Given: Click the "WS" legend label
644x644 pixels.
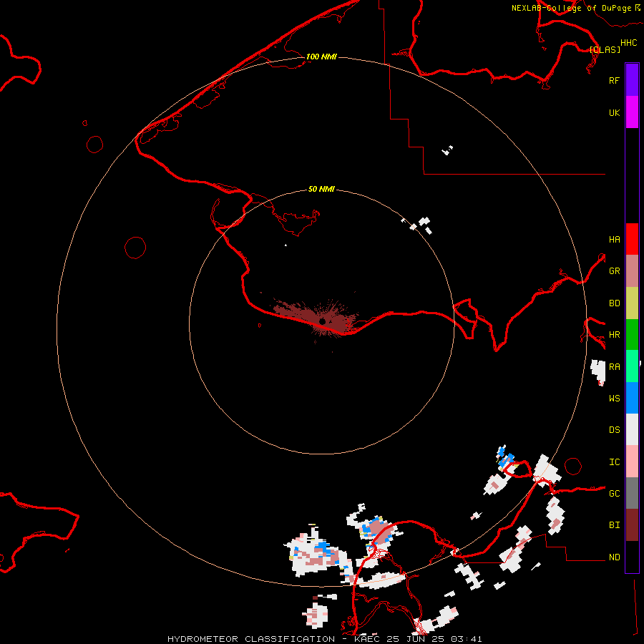Looking at the screenshot, I should coord(614,399).
